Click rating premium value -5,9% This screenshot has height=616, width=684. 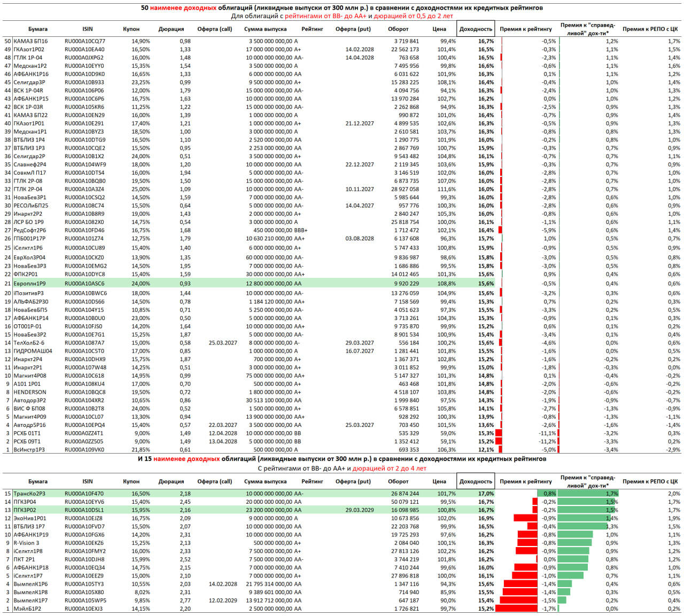point(548,230)
